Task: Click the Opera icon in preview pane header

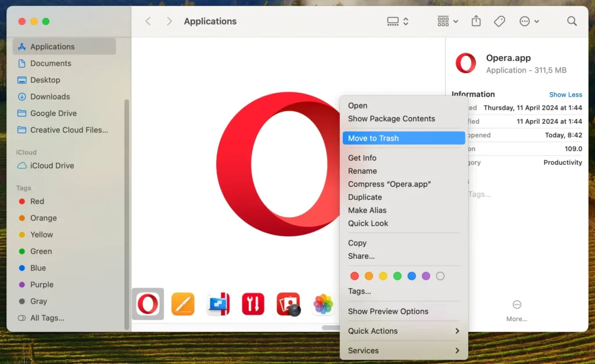Action: click(465, 63)
